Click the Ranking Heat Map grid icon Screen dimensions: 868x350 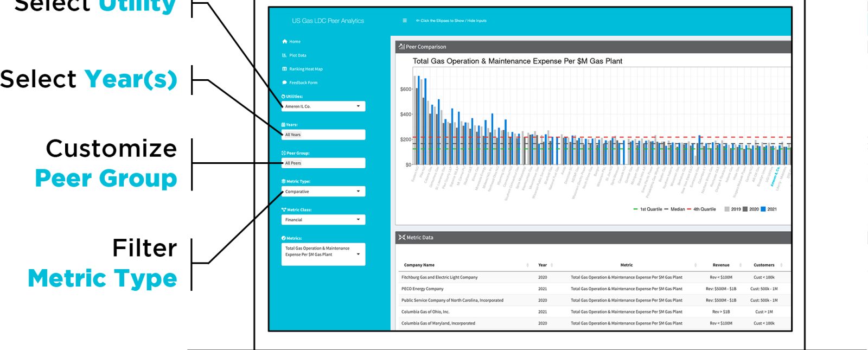[285, 69]
